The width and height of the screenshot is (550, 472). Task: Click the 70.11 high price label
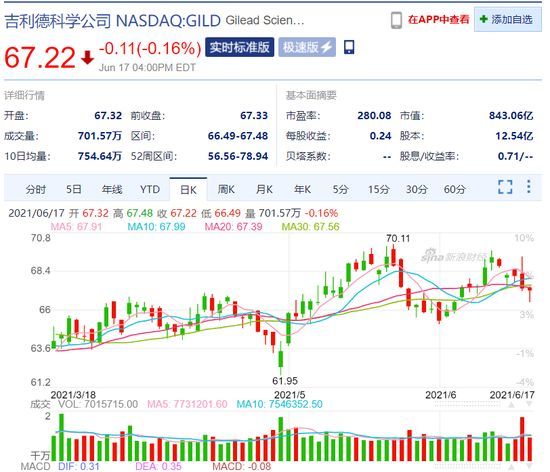pyautogui.click(x=398, y=238)
